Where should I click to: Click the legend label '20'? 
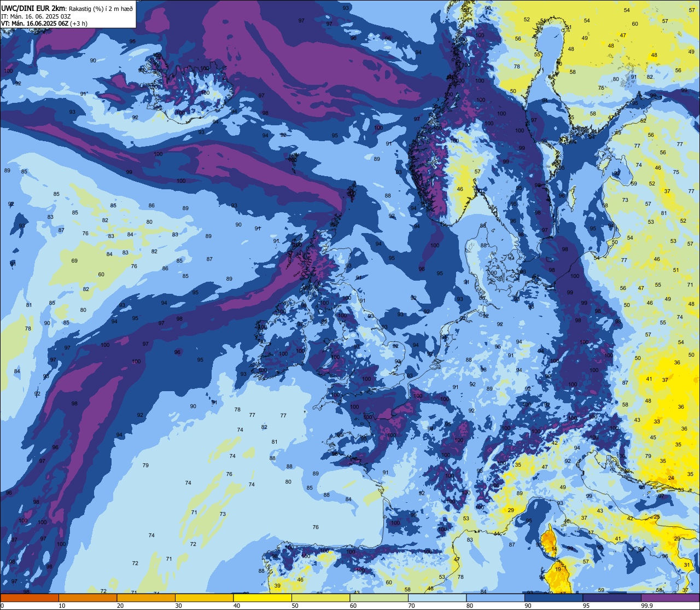[120, 606]
